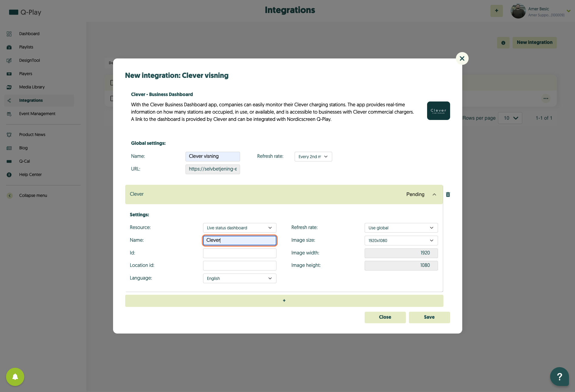Click the Media Library icon
Viewport: 575px width, 392px height.
point(9,87)
